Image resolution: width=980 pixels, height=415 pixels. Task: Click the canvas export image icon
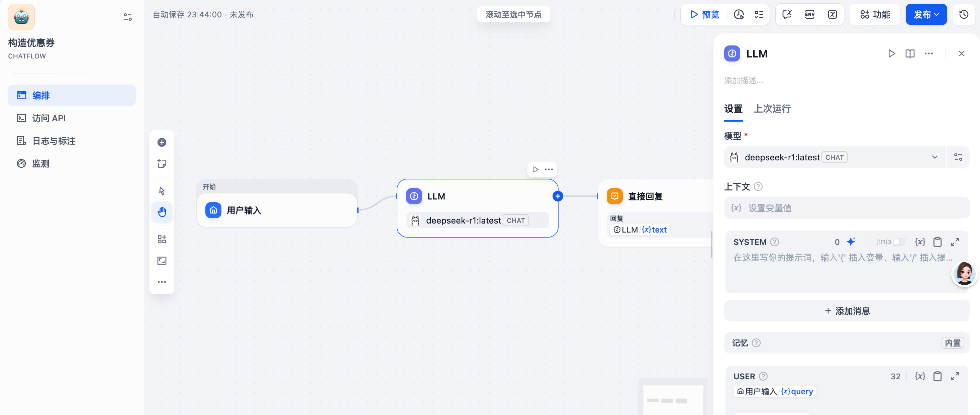click(162, 261)
